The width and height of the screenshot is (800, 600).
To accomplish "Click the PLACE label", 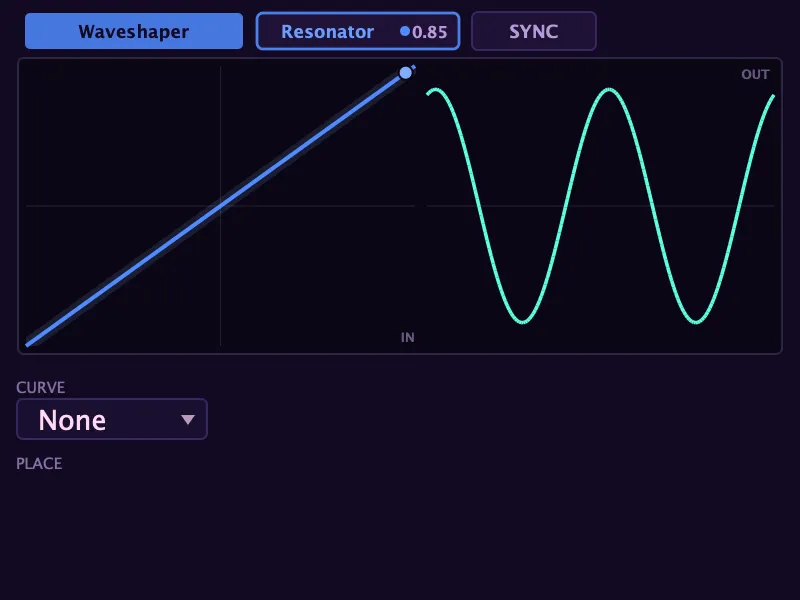I will 39,464.
